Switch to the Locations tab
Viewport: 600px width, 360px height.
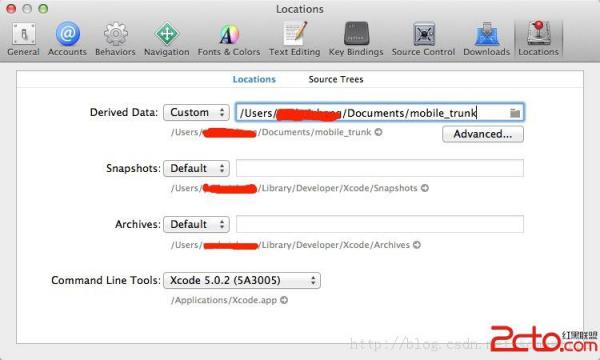[254, 79]
